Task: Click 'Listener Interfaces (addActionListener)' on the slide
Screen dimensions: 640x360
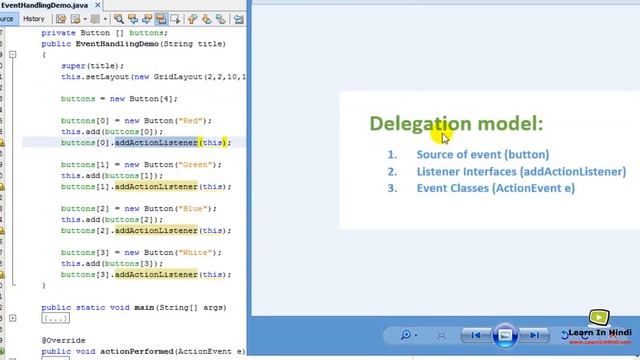Action: [521, 171]
